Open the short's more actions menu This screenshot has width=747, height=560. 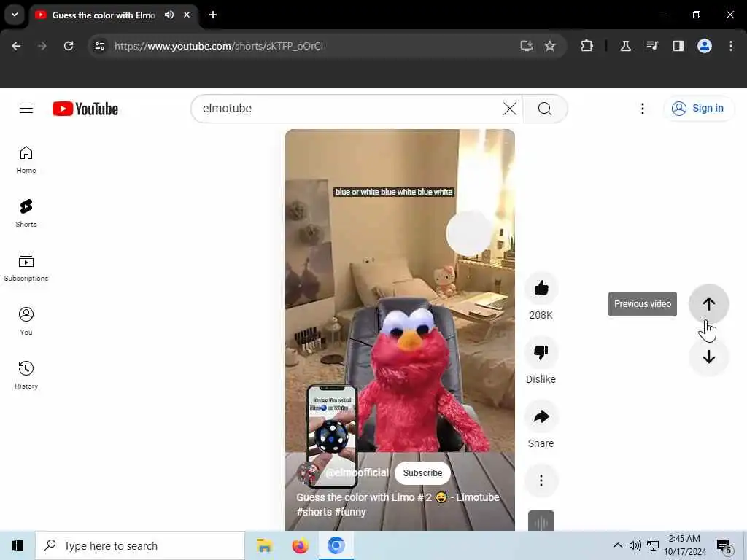(541, 481)
